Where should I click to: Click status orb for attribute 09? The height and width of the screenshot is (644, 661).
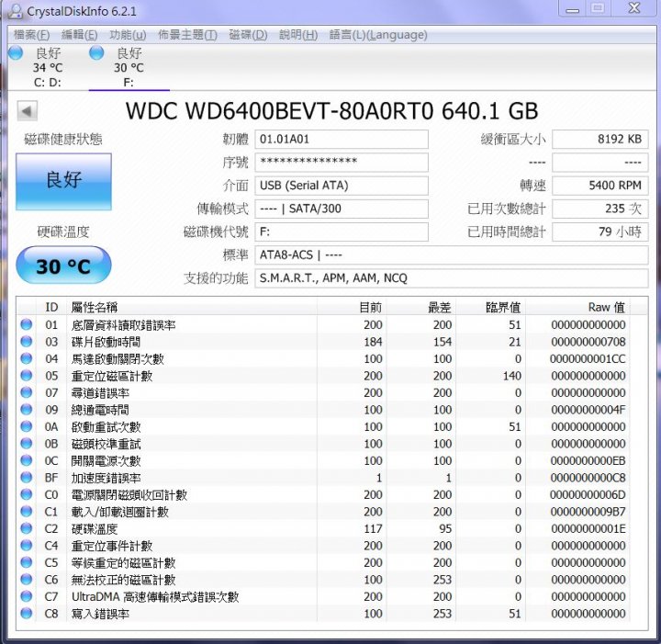pos(26,409)
